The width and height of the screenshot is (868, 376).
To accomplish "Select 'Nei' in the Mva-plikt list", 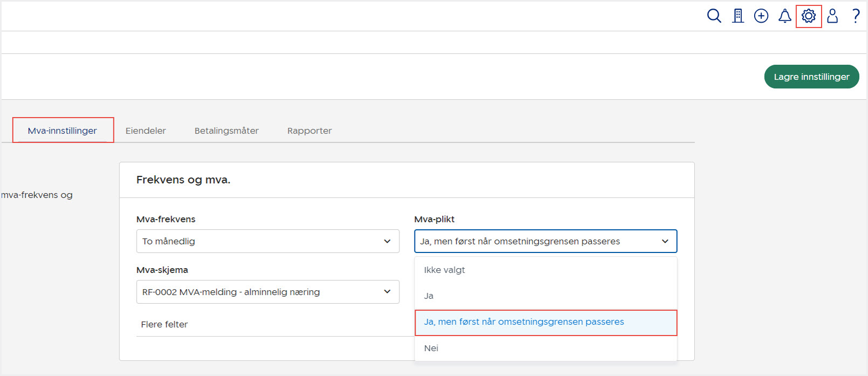I will (x=431, y=348).
